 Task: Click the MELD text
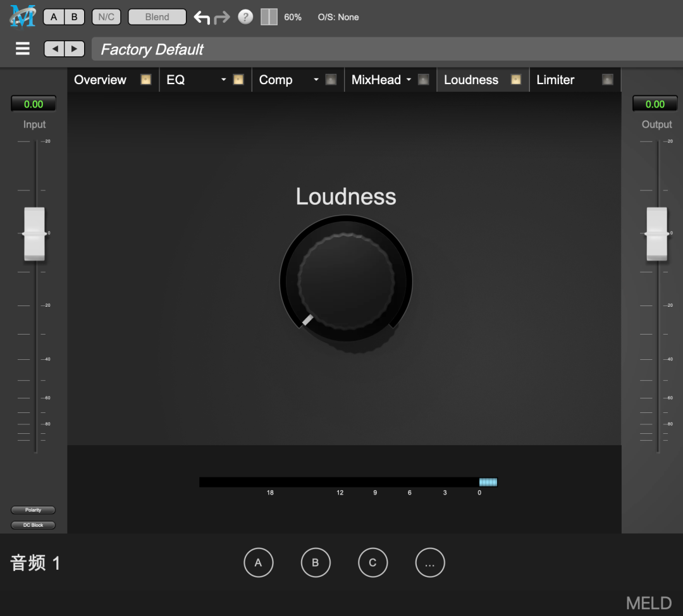[649, 603]
